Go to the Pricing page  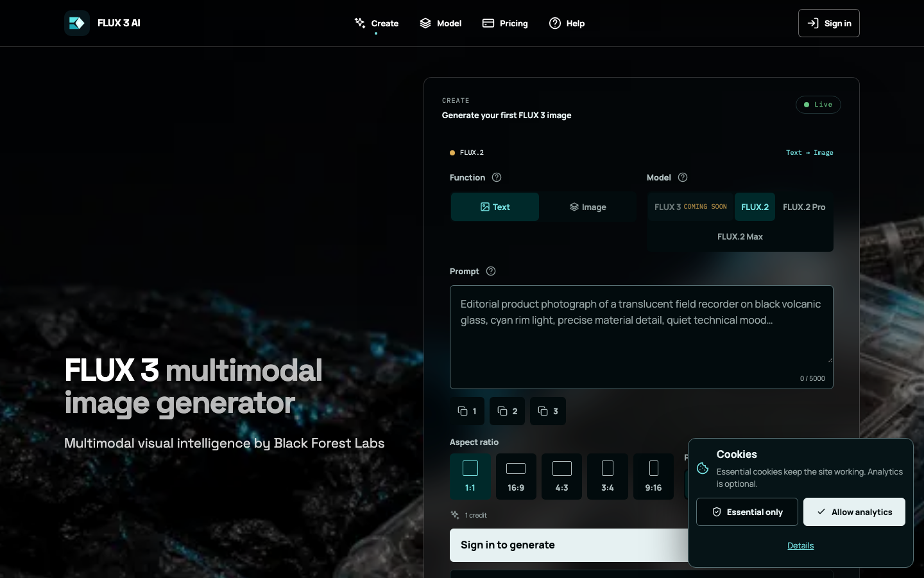point(505,23)
